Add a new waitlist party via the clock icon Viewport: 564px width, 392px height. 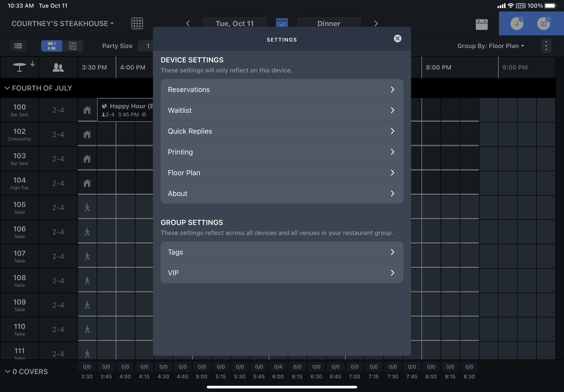point(517,24)
